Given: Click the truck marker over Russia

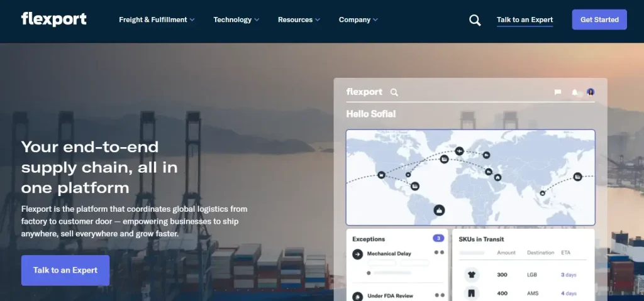Looking at the screenshot, I should click(x=486, y=155).
